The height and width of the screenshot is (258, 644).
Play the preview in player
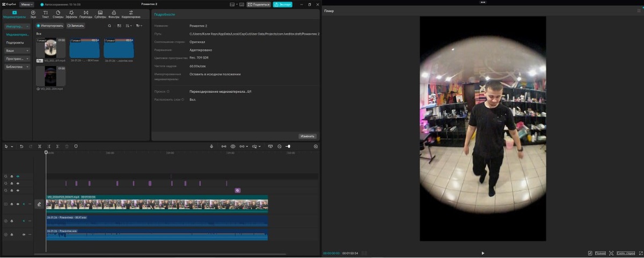coord(482,253)
